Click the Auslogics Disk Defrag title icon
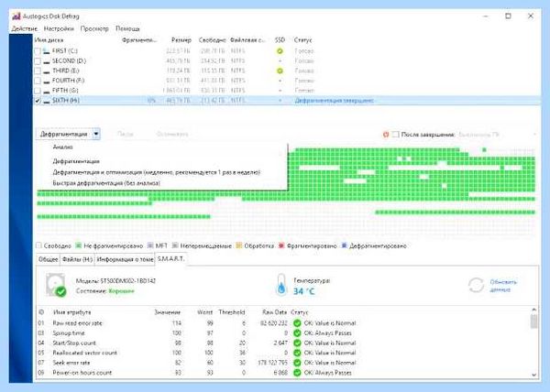The height and width of the screenshot is (392, 550). tap(16, 16)
